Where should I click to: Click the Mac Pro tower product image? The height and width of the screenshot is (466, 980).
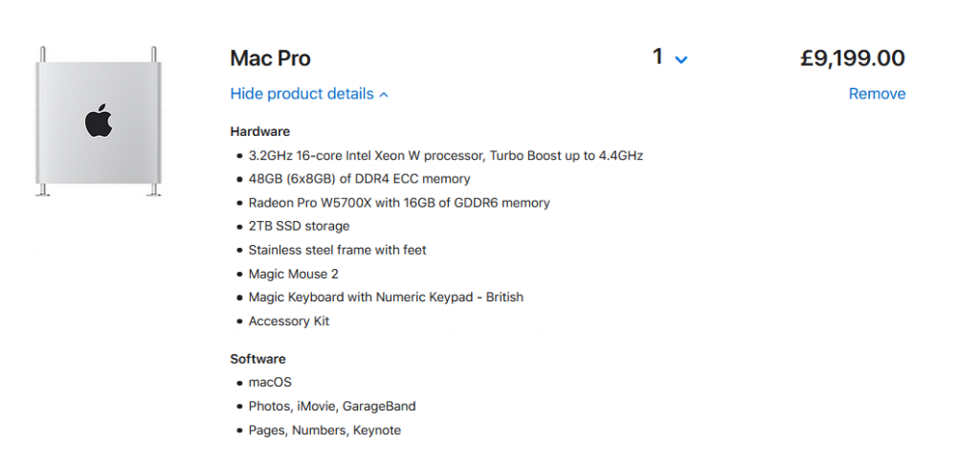tap(99, 122)
